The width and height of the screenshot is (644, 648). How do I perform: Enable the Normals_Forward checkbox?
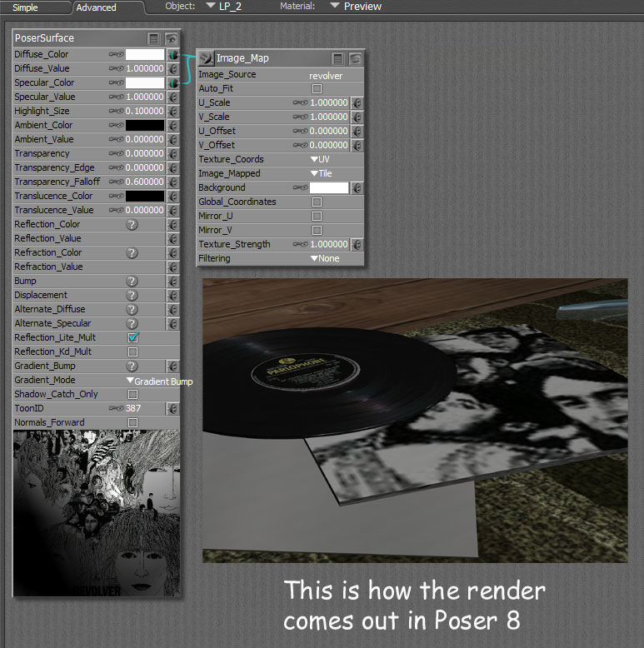pos(132,423)
